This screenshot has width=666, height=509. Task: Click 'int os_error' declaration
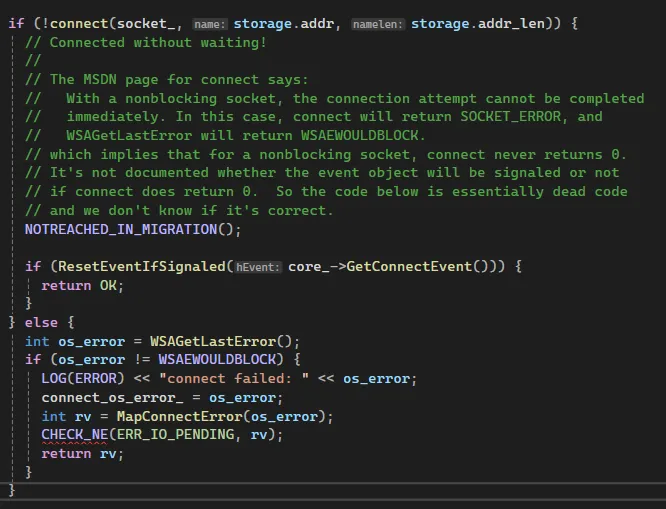point(75,341)
